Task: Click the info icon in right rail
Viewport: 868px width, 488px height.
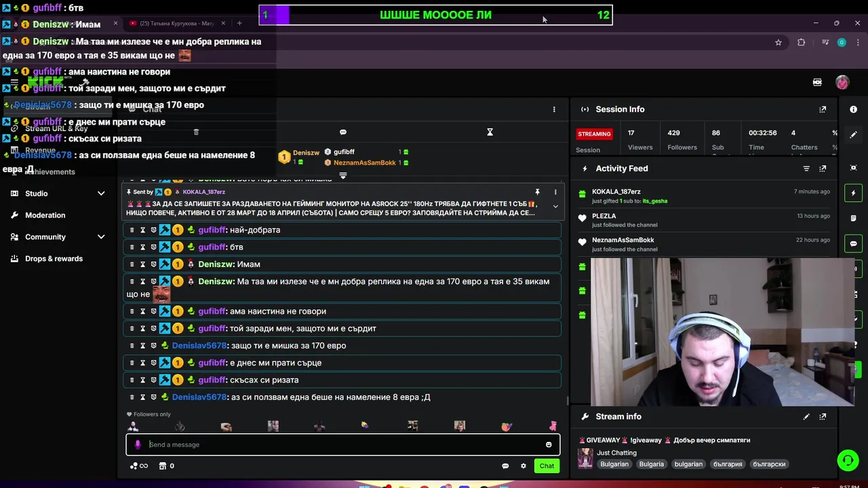Action: click(853, 109)
